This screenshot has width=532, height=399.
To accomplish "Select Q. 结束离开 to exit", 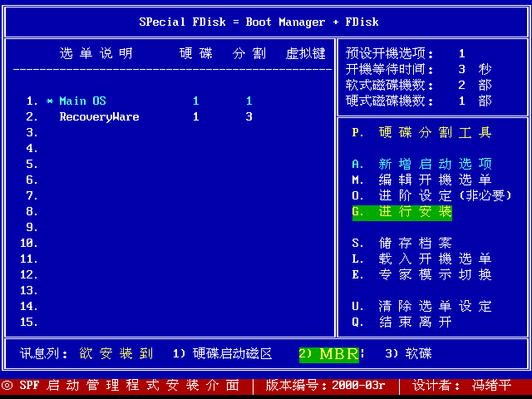I will click(402, 322).
